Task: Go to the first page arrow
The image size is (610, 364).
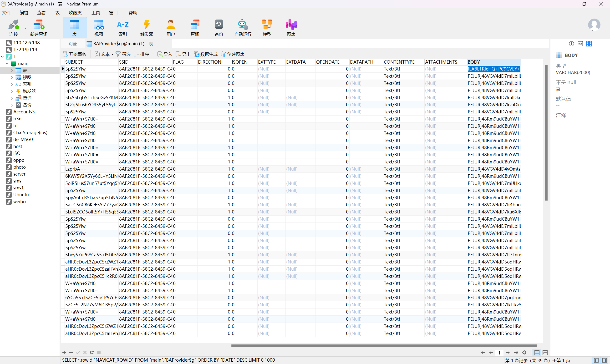Action: 483,353
